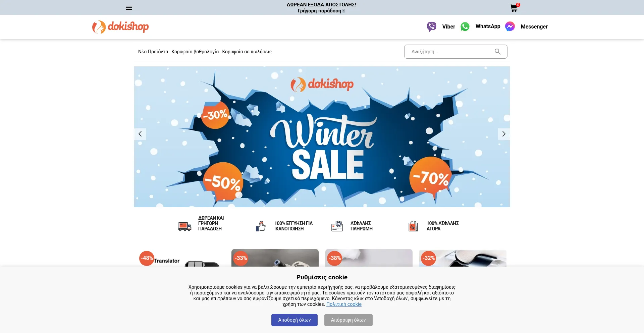Click the Viber contact icon
Screen dimensions: 644x333
[x=432, y=26]
